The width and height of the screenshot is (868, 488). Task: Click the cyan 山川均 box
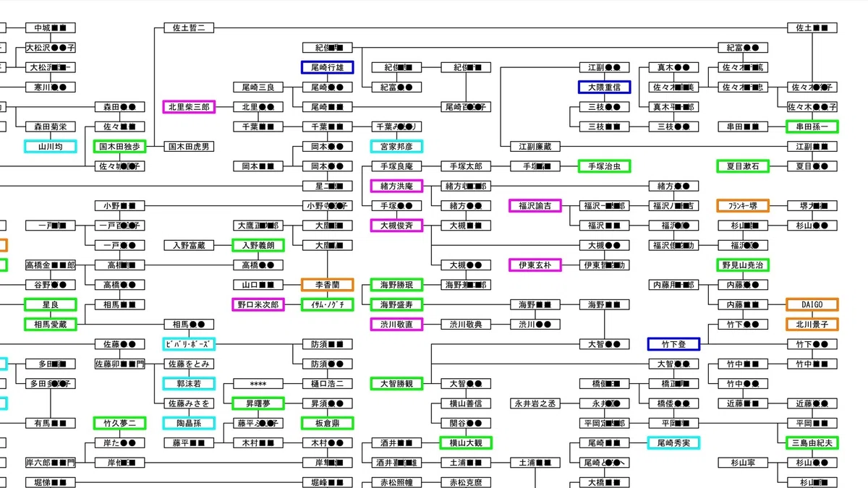tap(50, 146)
